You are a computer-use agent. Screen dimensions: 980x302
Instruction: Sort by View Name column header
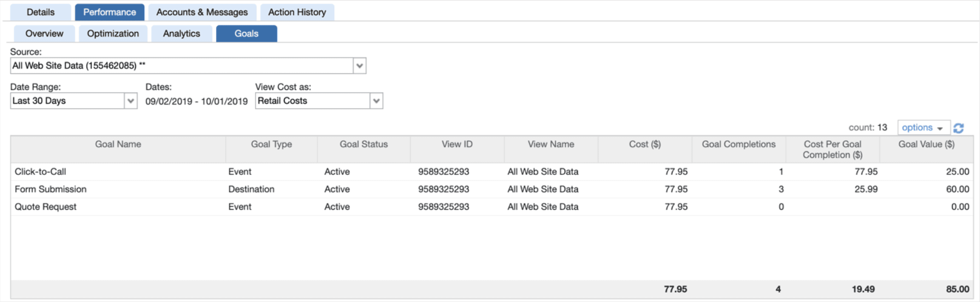click(551, 149)
